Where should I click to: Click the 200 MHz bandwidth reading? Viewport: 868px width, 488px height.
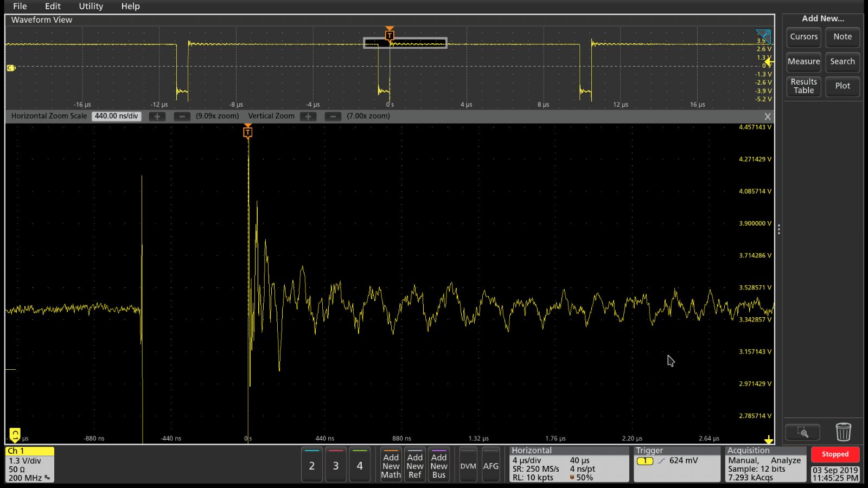click(25, 478)
